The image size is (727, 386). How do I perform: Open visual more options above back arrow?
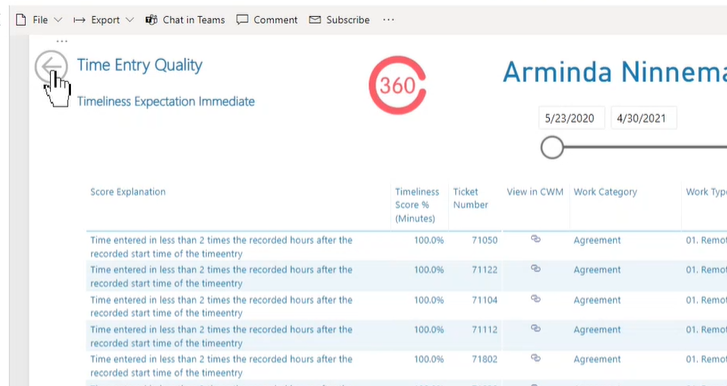tap(62, 41)
